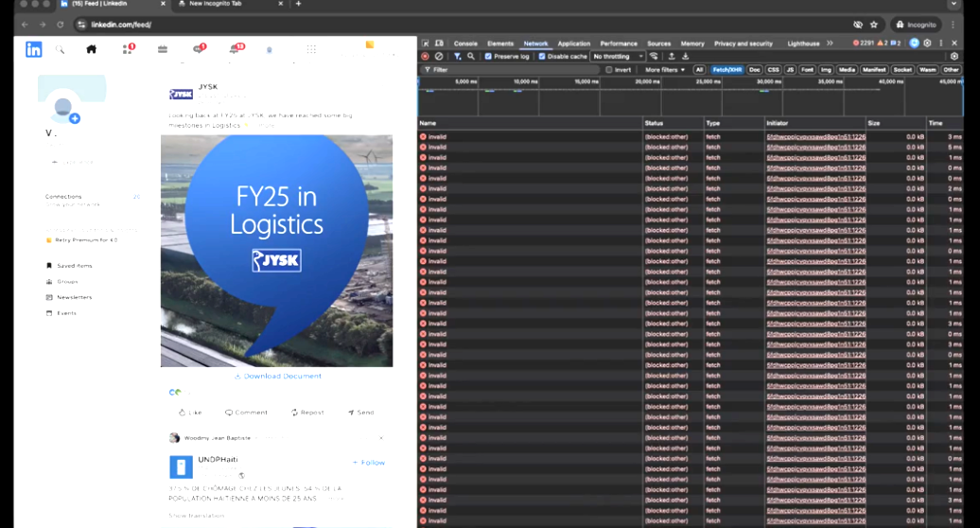Viewport: 980px width, 528px height.
Task: Click the Export HAR download icon
Action: [685, 56]
